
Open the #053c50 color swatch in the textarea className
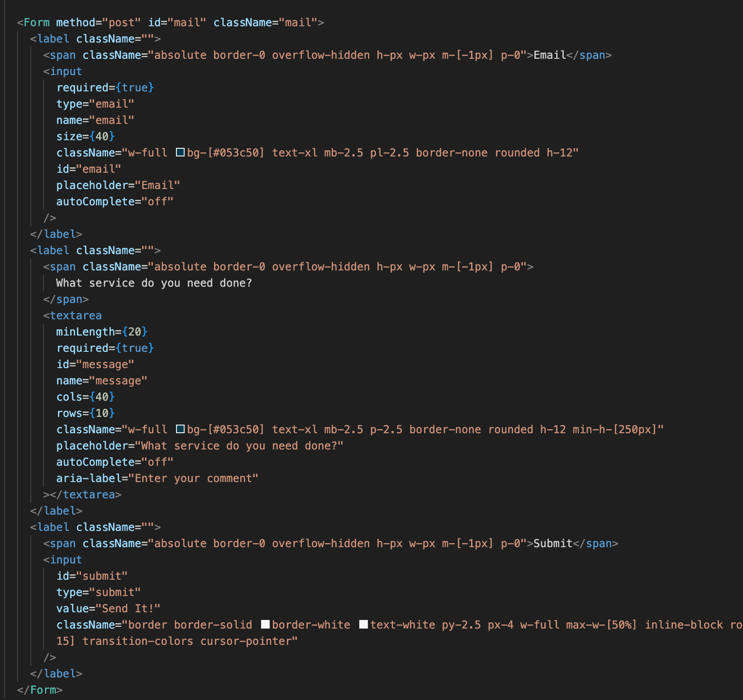pyautogui.click(x=180, y=430)
